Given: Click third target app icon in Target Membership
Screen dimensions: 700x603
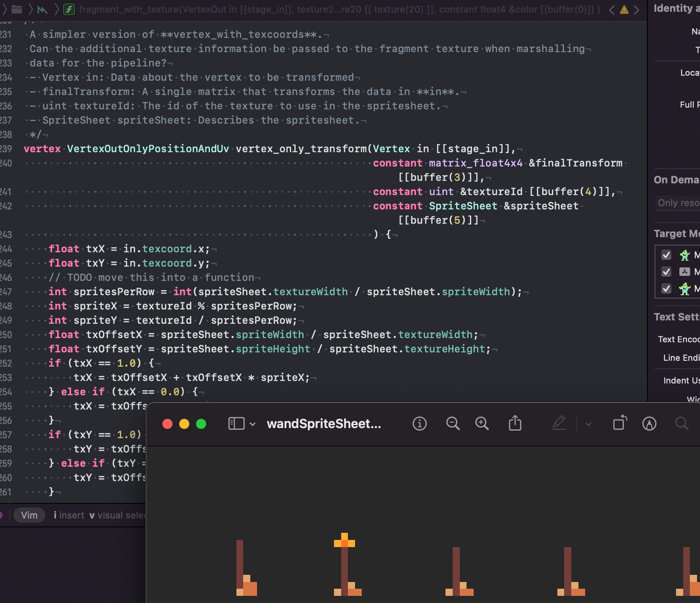Looking at the screenshot, I should [x=685, y=288].
